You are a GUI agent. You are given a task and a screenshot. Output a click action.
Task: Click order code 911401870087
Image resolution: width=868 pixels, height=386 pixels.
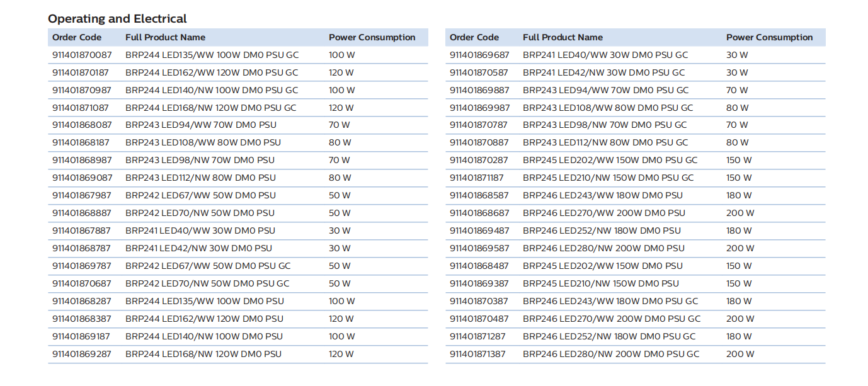click(x=82, y=55)
